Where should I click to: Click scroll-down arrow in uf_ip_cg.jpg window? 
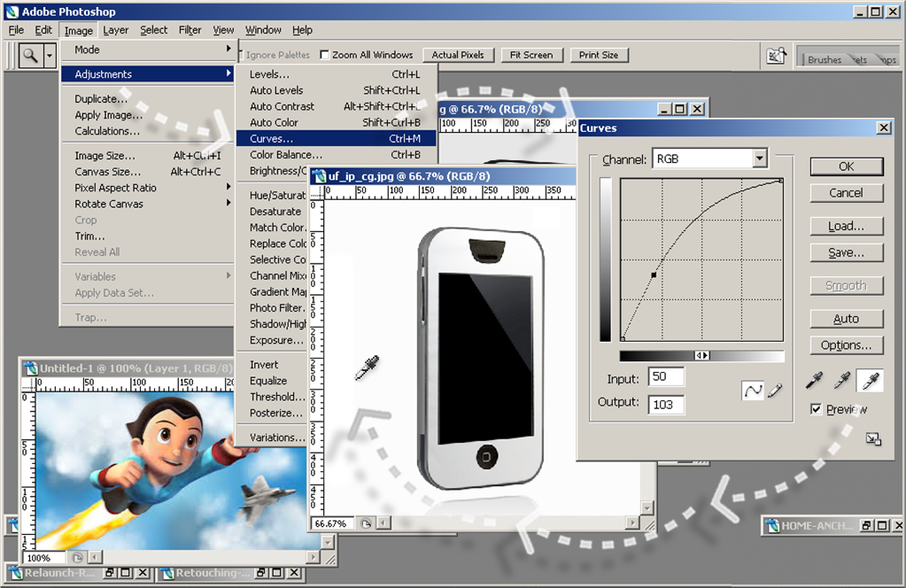click(x=647, y=508)
